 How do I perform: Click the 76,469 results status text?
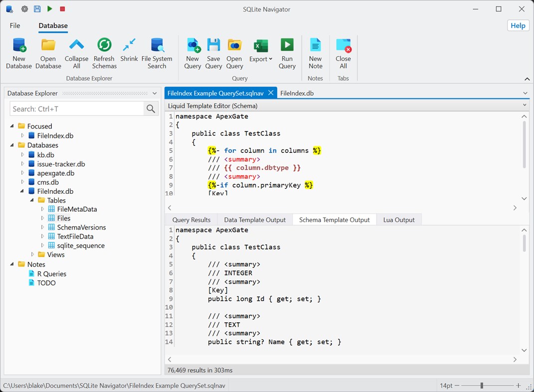pyautogui.click(x=200, y=370)
